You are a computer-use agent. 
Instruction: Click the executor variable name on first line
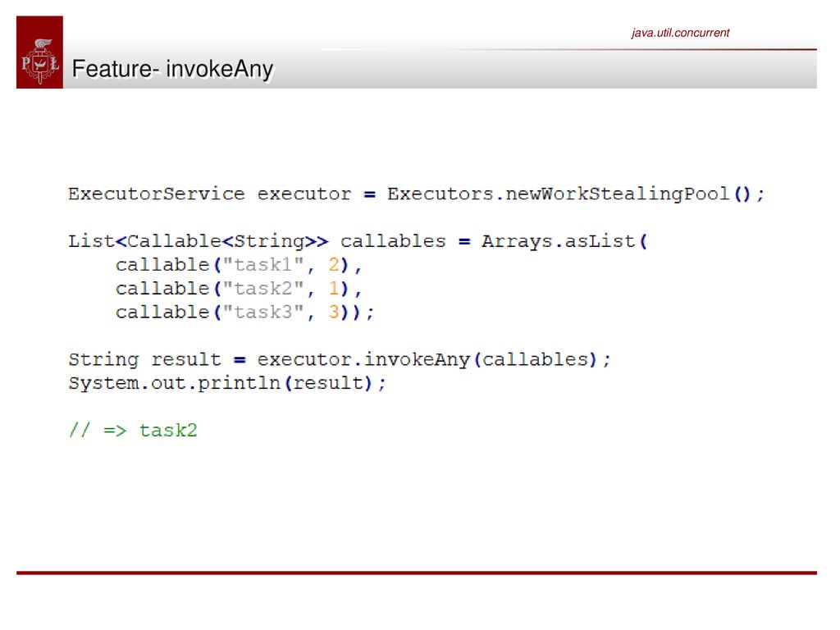[x=304, y=194]
